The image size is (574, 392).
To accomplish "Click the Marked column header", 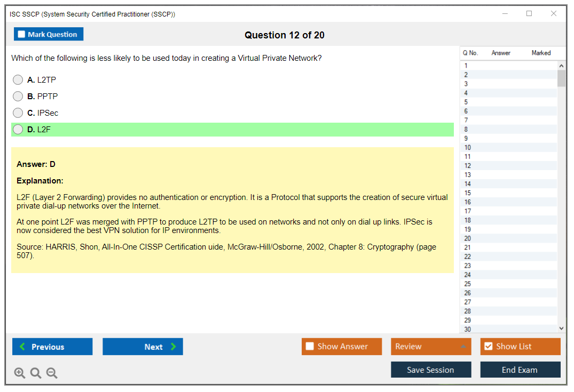I will point(541,53).
